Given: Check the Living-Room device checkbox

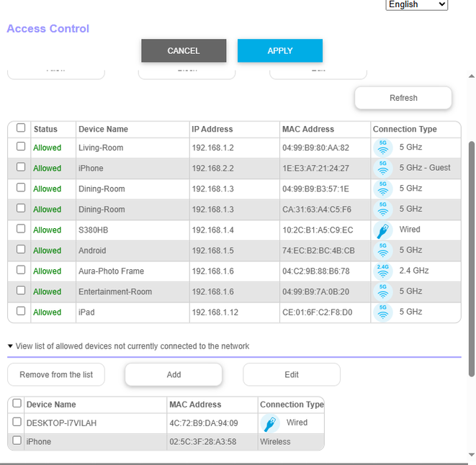Looking at the screenshot, I should point(21,147).
